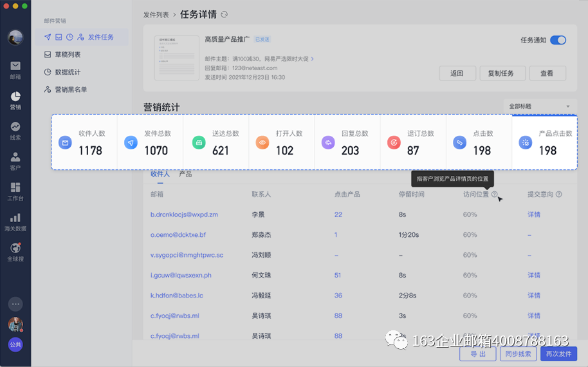Open the 全部标题 dropdown
Image resolution: width=588 pixels, height=367 pixels.
(539, 106)
